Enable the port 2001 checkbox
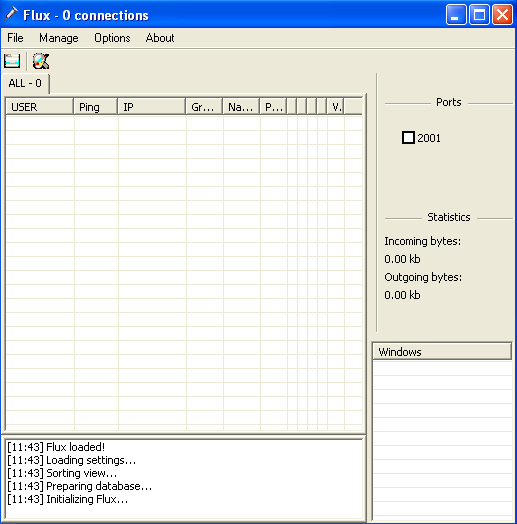Screen dimensions: 517x524 coord(408,138)
